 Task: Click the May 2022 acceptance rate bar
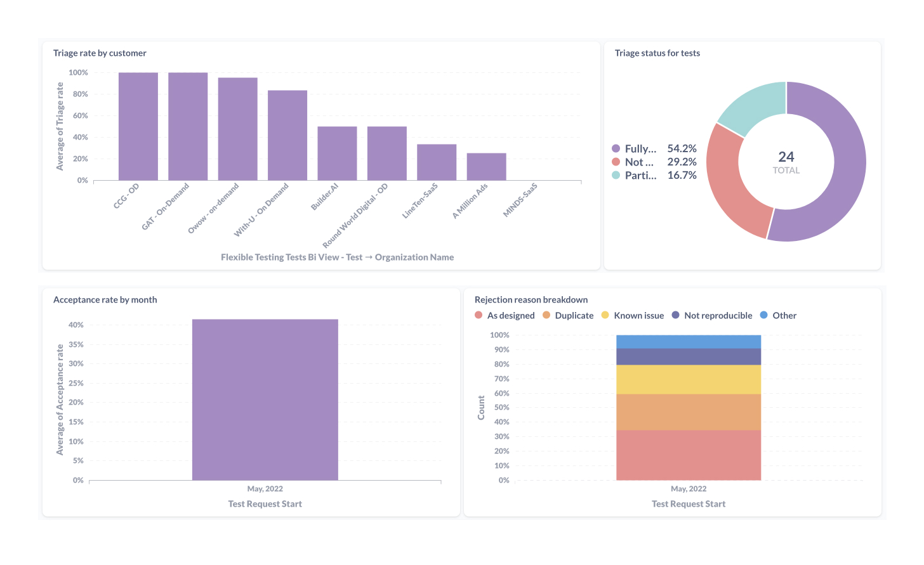[265, 399]
